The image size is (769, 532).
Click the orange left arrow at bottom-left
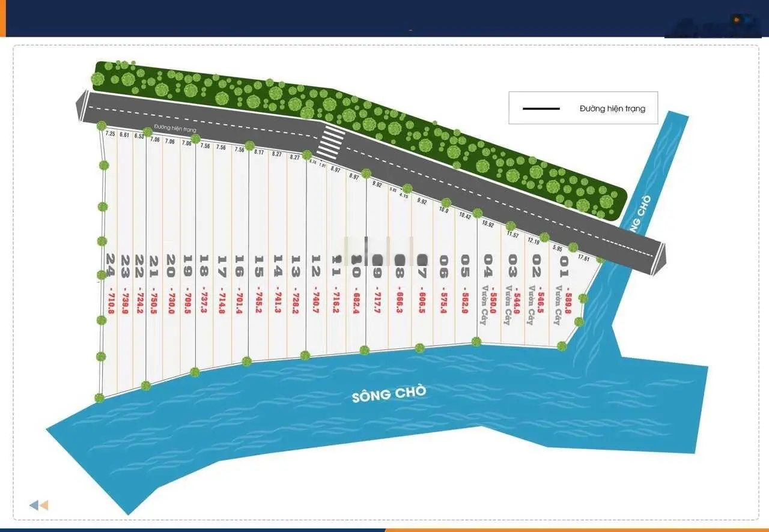[43, 506]
